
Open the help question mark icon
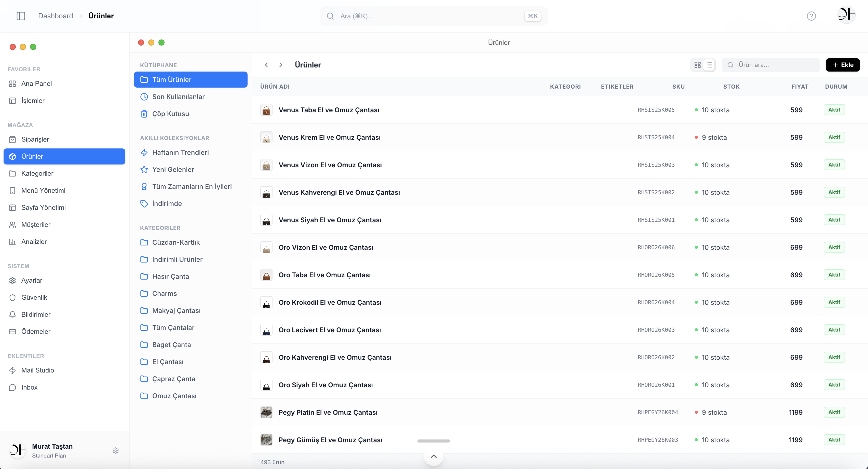pyautogui.click(x=811, y=16)
